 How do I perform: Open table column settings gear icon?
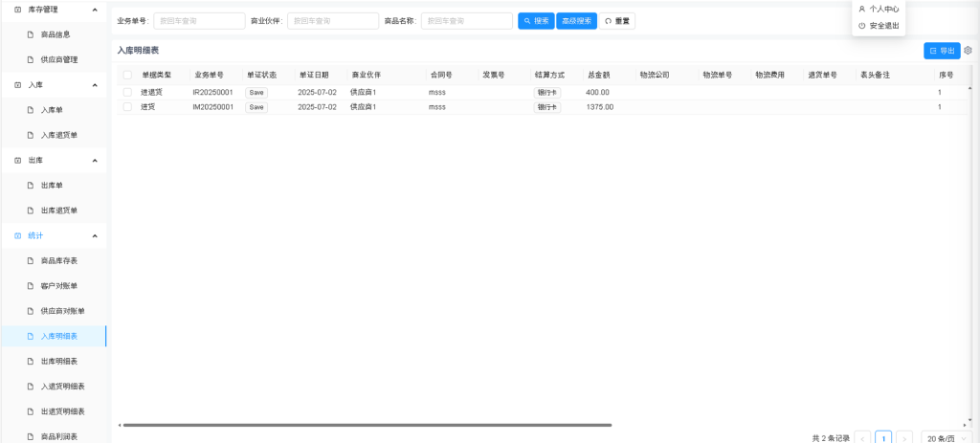(x=968, y=51)
